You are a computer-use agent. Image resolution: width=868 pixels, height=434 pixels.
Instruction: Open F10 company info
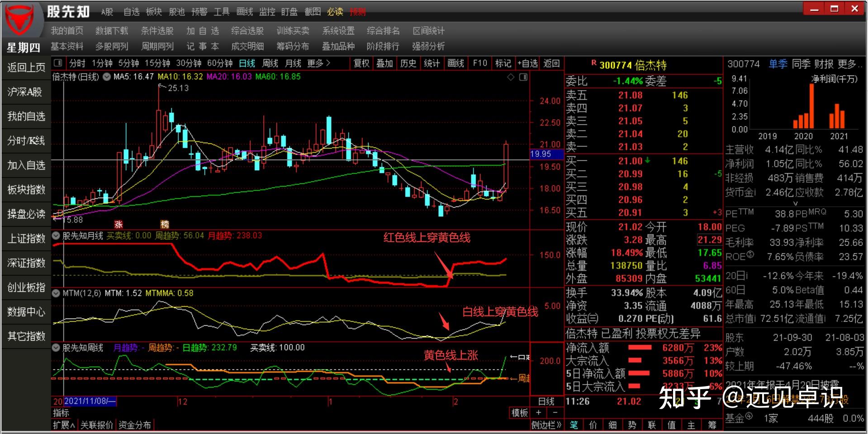pos(480,63)
